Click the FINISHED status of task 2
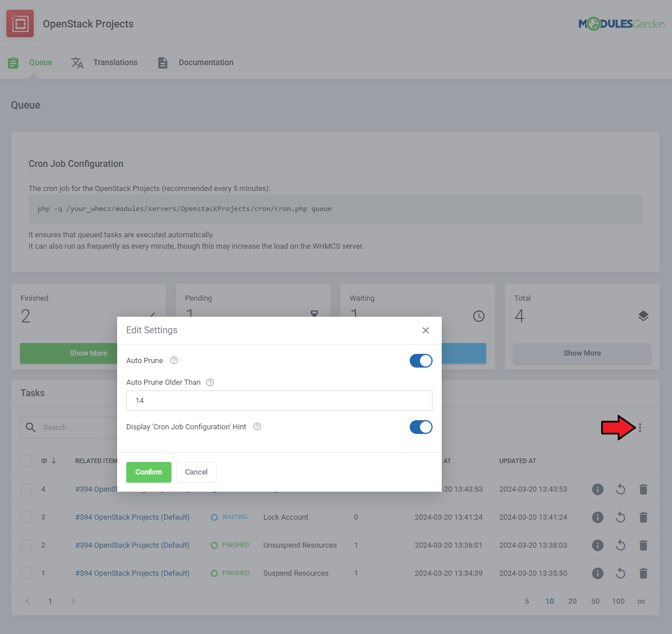This screenshot has width=672, height=634. point(230,545)
